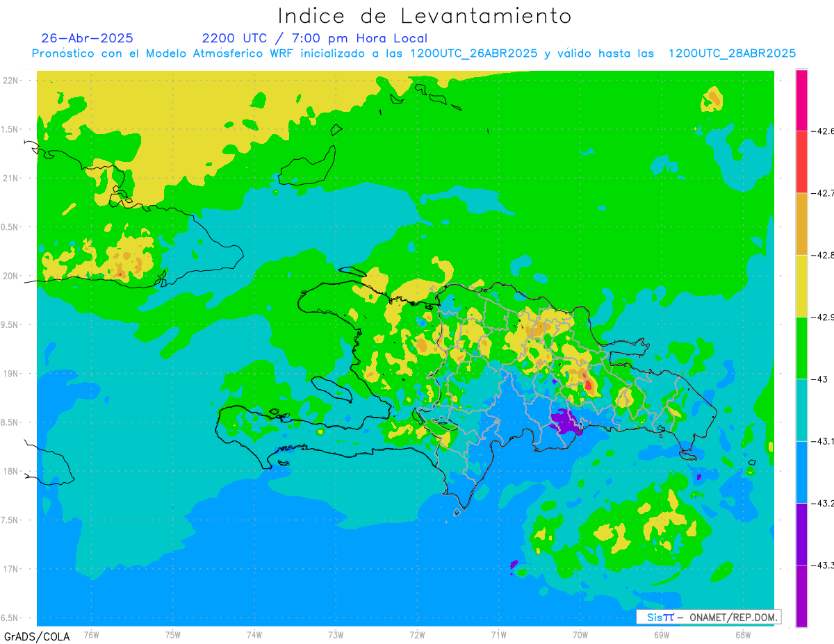Click the latitude label '21N'
The image size is (834, 644).
(x=12, y=178)
